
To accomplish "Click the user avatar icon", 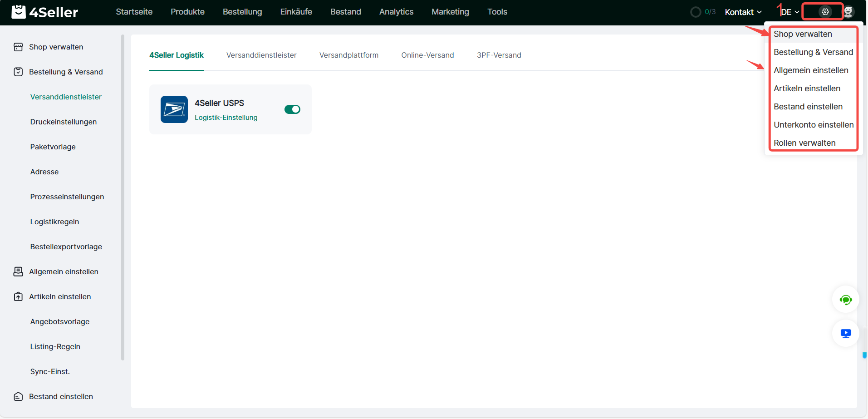I will pyautogui.click(x=848, y=12).
